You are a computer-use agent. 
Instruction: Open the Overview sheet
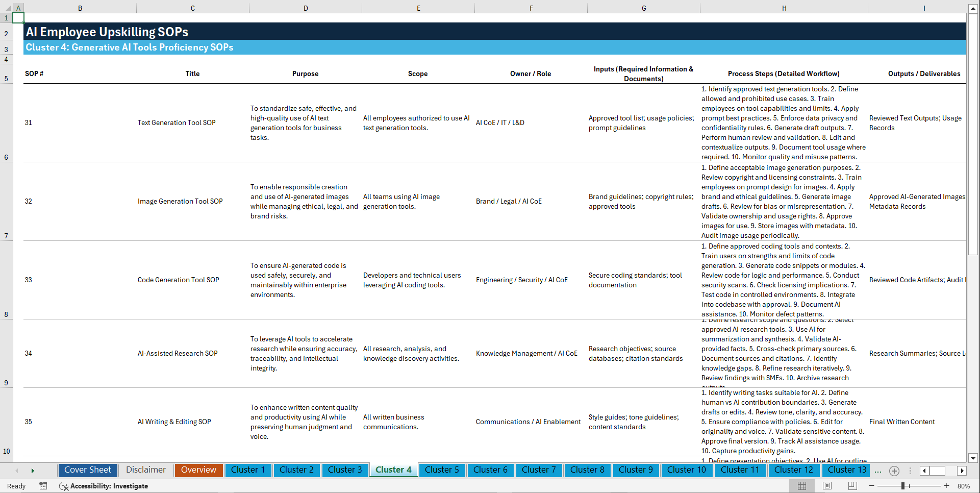pos(198,470)
